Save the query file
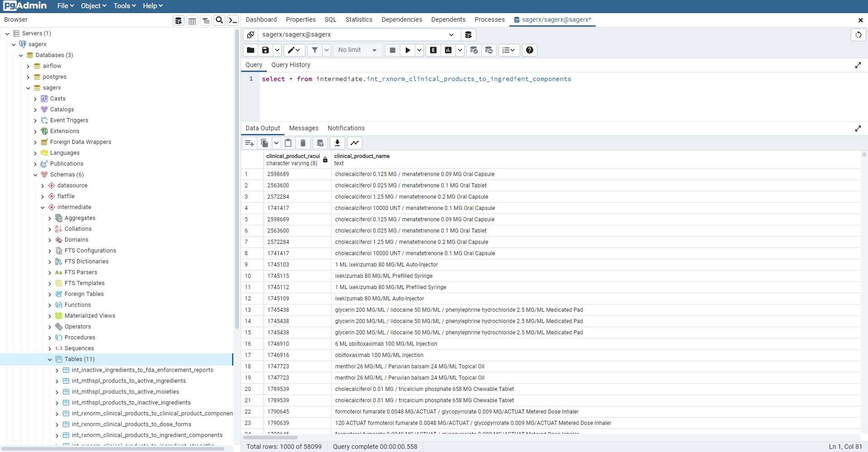 tap(266, 50)
